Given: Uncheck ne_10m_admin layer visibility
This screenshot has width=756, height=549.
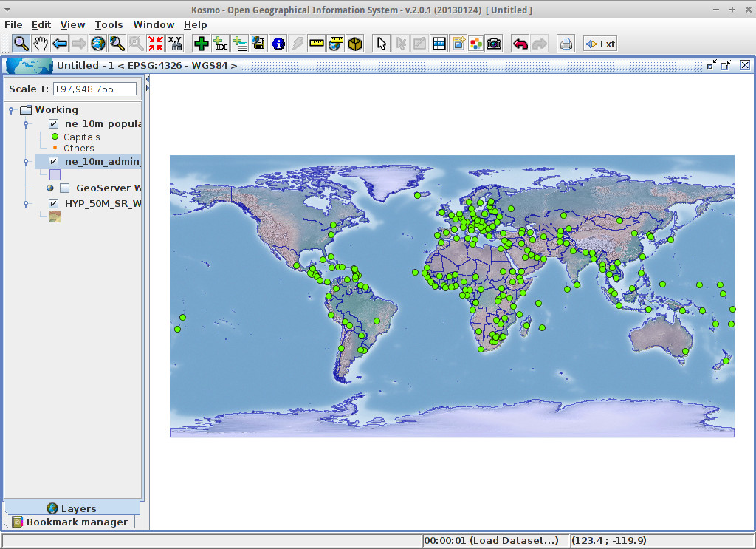Looking at the screenshot, I should 53,162.
